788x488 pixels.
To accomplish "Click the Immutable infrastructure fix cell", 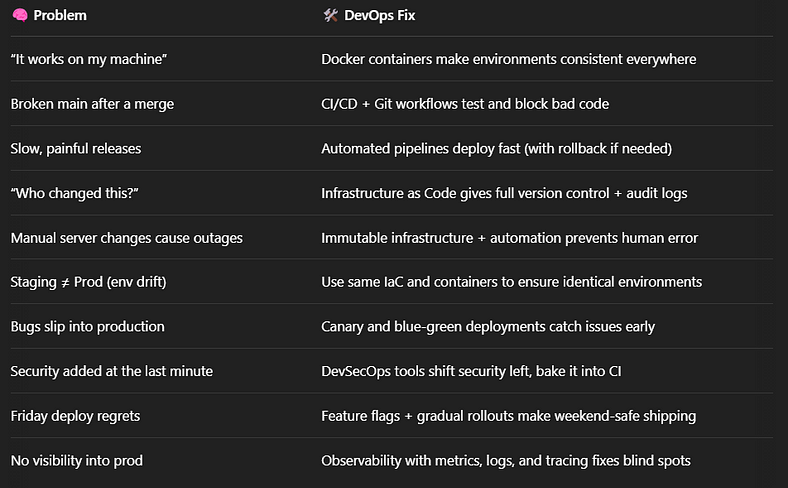I will tap(510, 238).
